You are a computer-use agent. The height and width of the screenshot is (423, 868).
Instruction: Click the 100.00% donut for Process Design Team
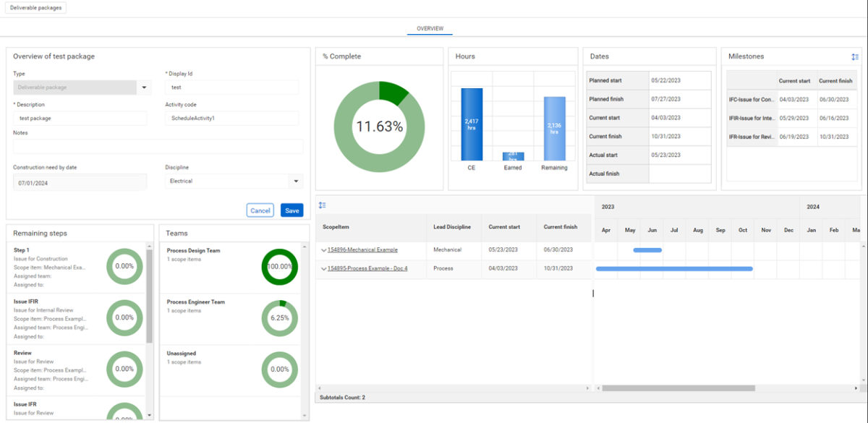(x=279, y=266)
